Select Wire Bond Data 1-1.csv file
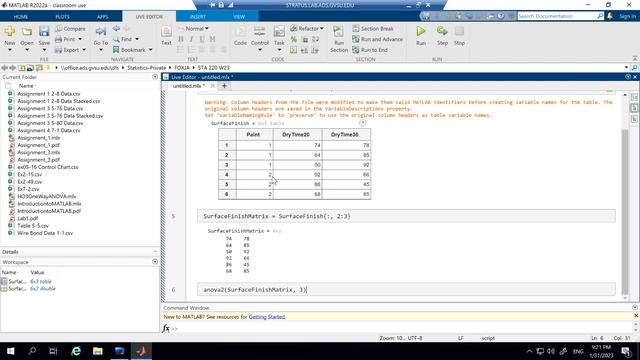The width and height of the screenshot is (640, 360). pyautogui.click(x=45, y=233)
